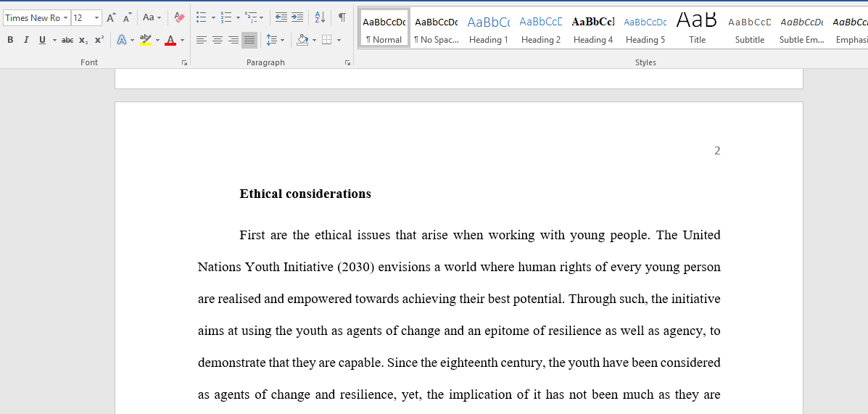The image size is (868, 414).
Task: Apply the Heading 4 style
Action: point(593,28)
